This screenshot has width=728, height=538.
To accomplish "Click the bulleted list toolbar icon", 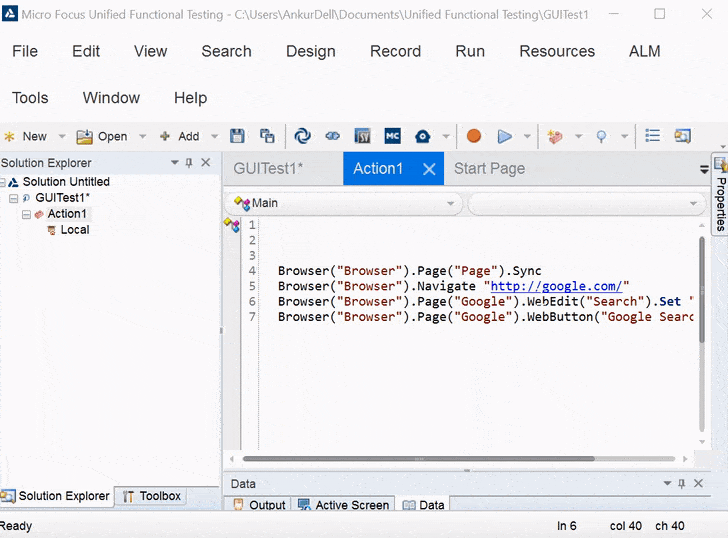I will (x=652, y=136).
